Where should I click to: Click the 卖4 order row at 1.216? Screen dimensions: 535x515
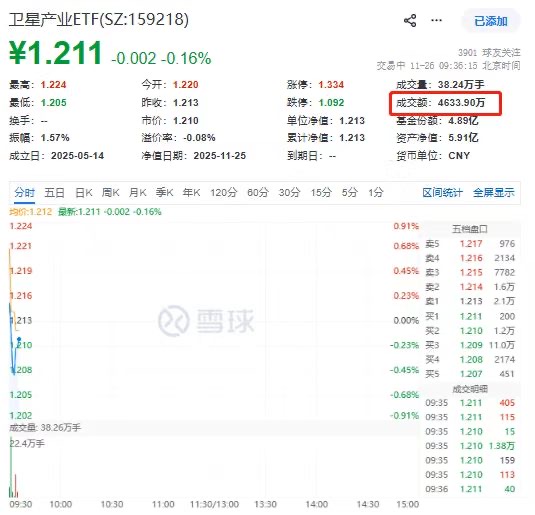(x=470, y=258)
